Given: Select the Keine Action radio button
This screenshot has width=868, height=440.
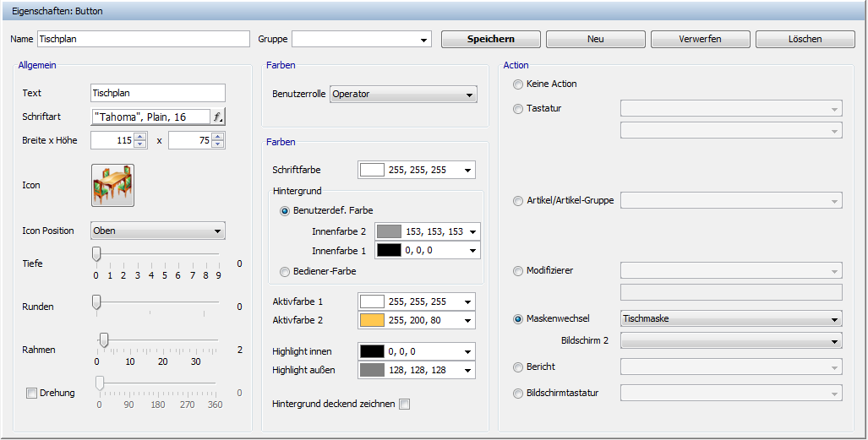Looking at the screenshot, I should point(518,84).
